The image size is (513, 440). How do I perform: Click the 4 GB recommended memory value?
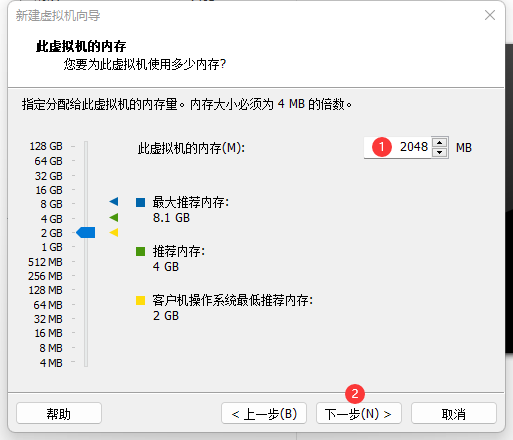166,267
